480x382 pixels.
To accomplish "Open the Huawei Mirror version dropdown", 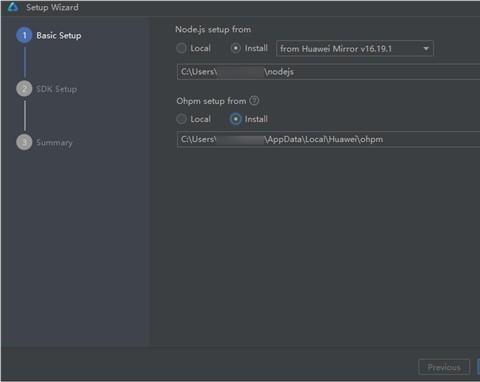I will (x=355, y=49).
